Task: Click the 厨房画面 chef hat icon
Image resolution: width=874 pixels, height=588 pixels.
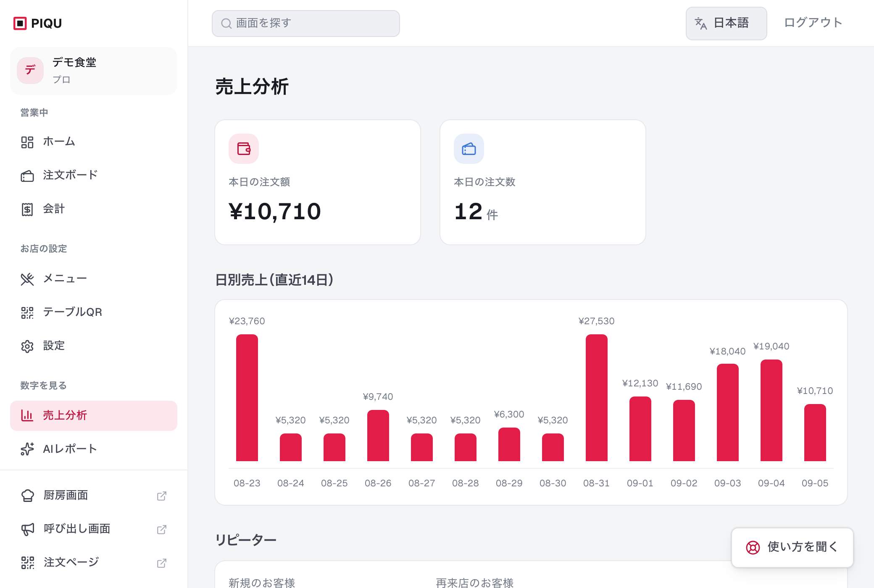Action: point(28,496)
